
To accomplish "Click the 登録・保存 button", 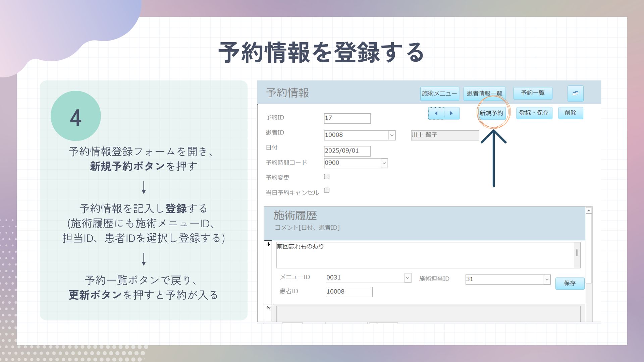I will 534,113.
